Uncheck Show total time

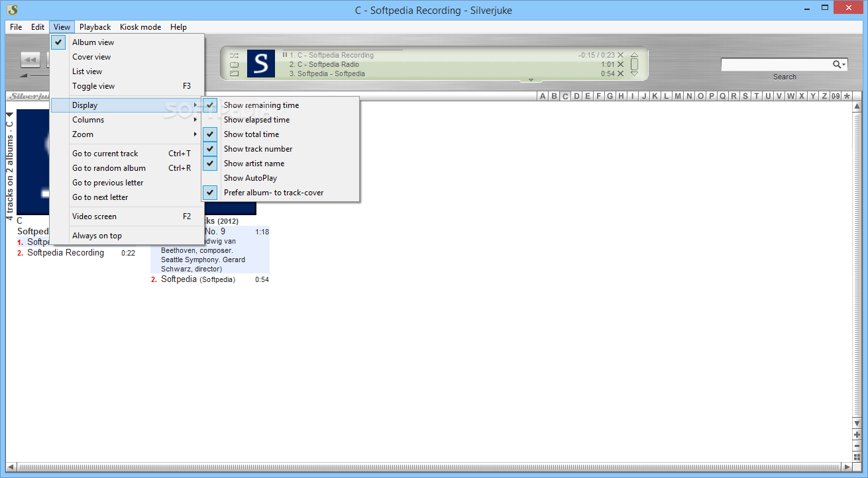coord(281,134)
